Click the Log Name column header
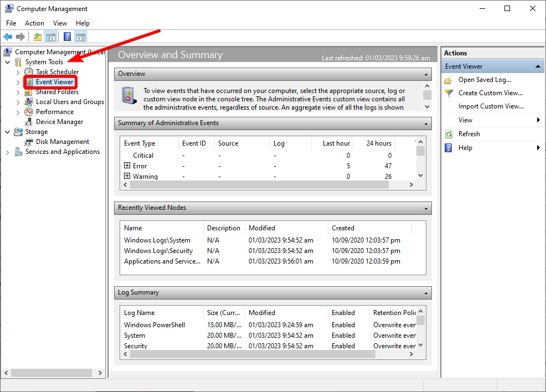This screenshot has width=546, height=392. (162, 313)
